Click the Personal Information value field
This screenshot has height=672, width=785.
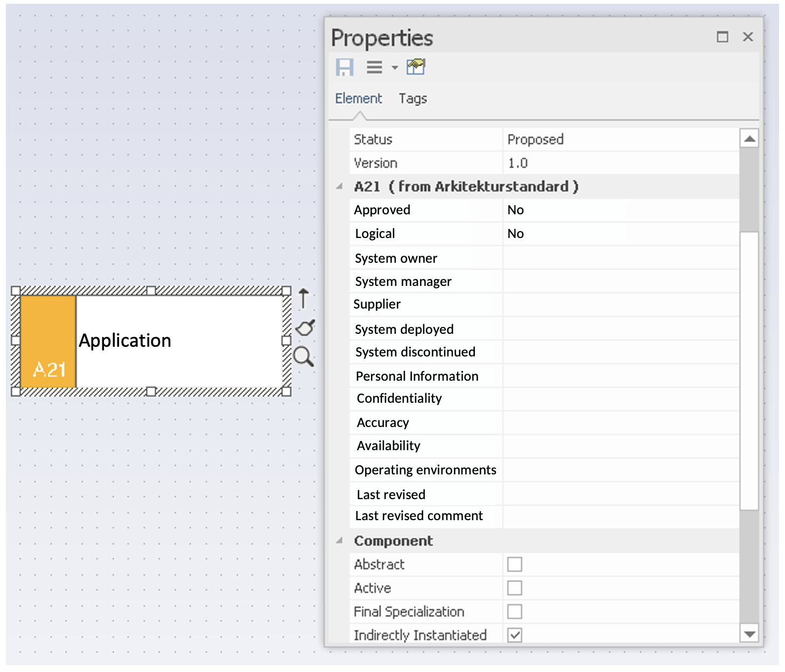click(x=621, y=376)
